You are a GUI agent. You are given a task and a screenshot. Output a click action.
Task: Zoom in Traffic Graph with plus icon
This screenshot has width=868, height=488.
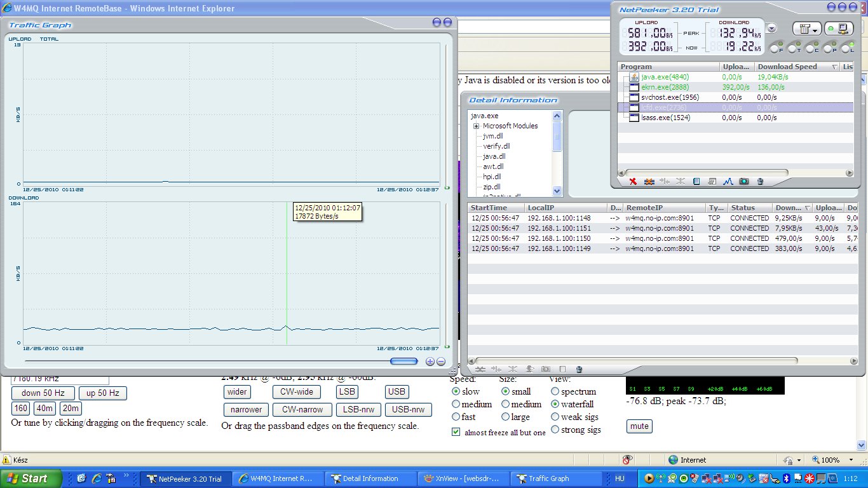(x=430, y=362)
